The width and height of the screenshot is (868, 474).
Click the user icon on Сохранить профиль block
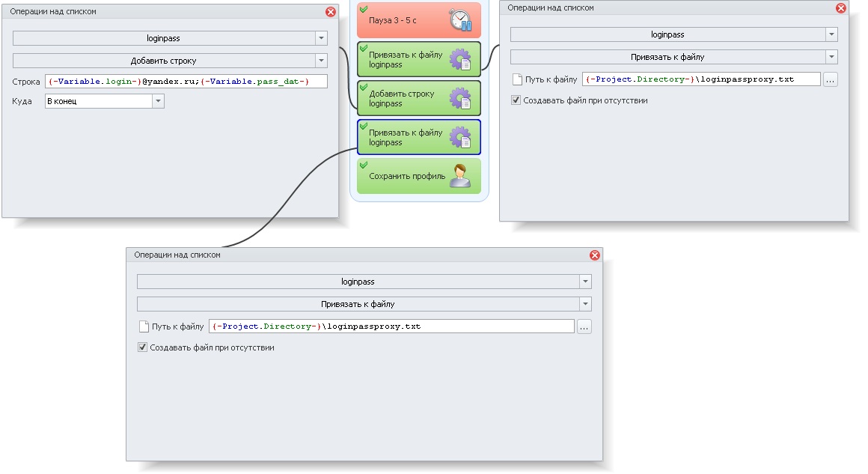460,175
